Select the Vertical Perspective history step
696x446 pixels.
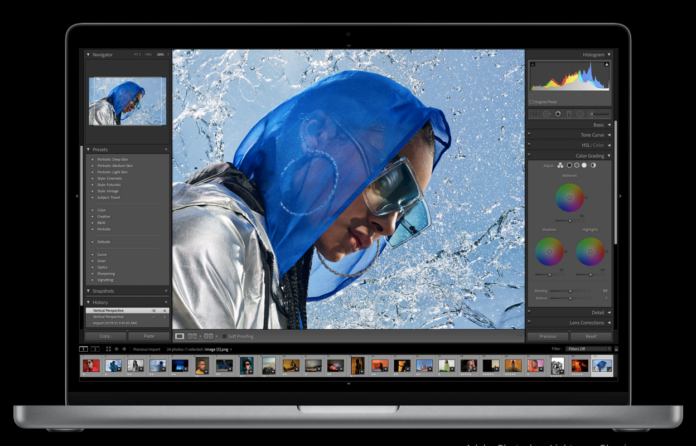pyautogui.click(x=108, y=311)
